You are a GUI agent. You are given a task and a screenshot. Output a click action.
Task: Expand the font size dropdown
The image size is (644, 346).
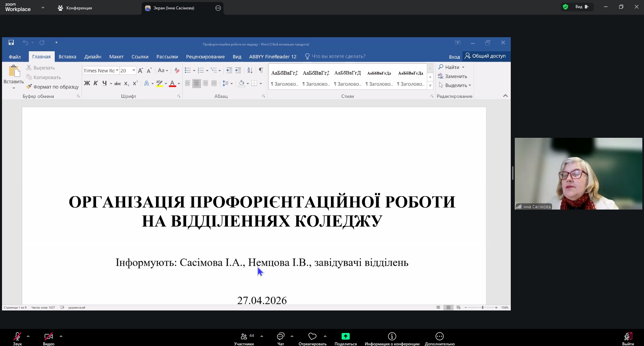(x=134, y=70)
